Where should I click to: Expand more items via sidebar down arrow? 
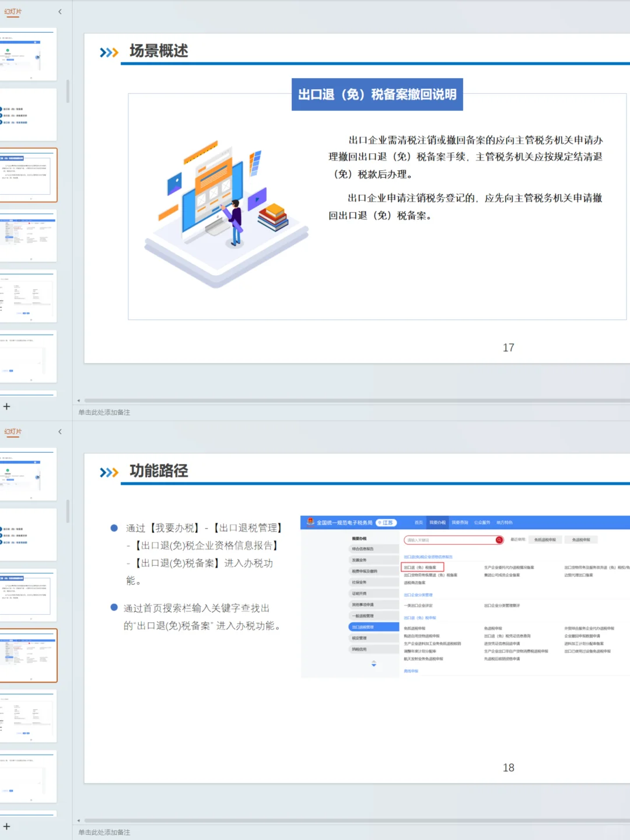click(x=373, y=665)
